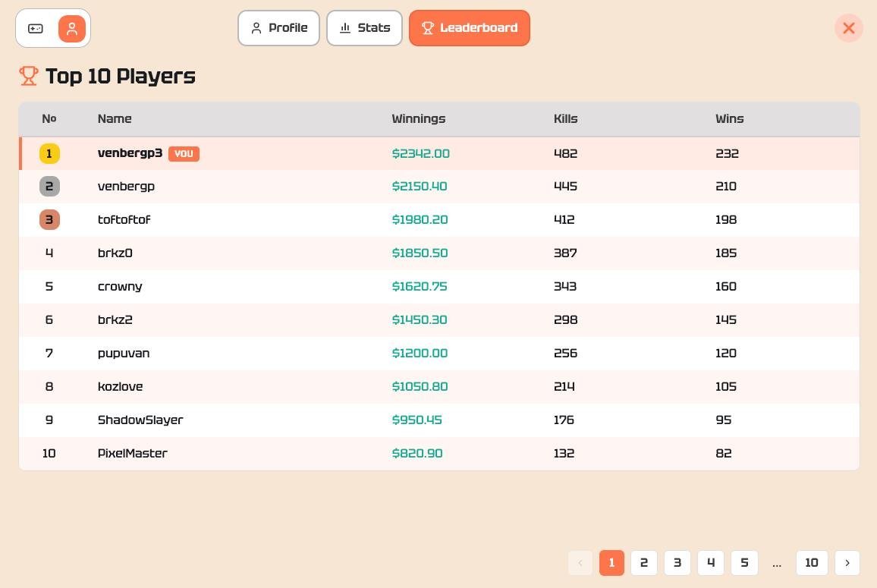
Task: Select player pupuvan
Action: click(x=124, y=353)
